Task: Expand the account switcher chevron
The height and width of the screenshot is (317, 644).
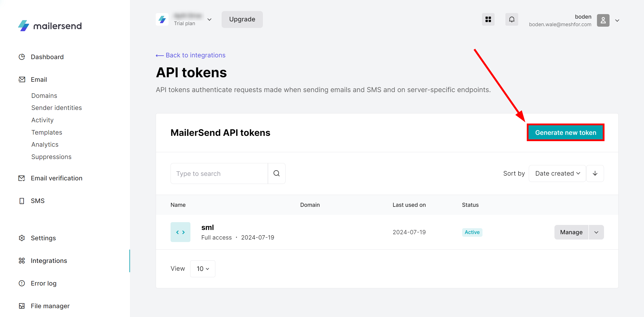Action: 209,19
